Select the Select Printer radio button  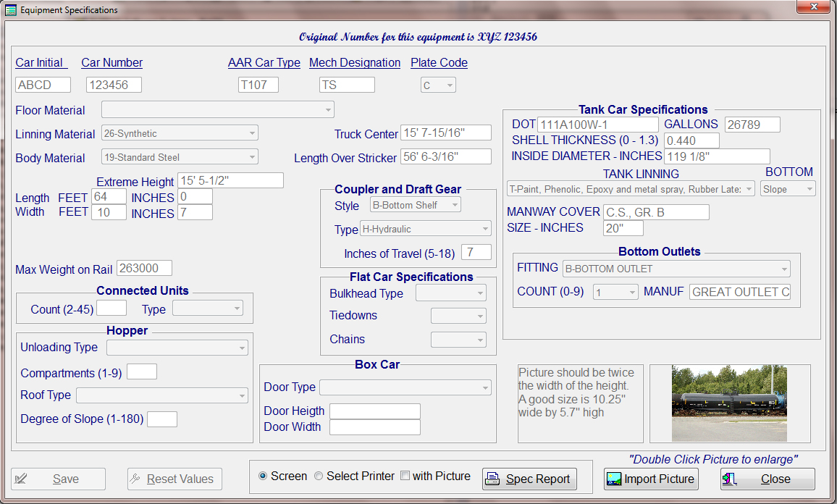tap(319, 476)
